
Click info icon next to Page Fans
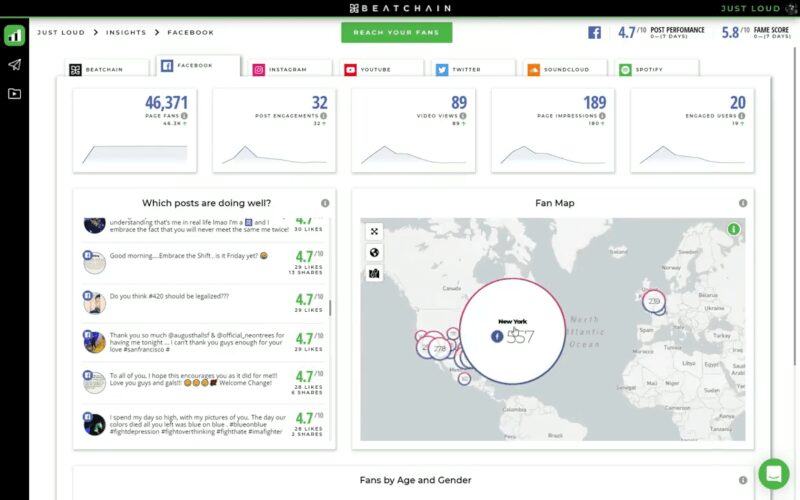[x=184, y=116]
